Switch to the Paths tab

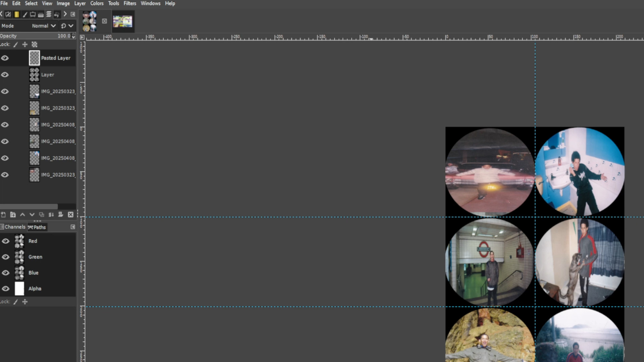(37, 227)
